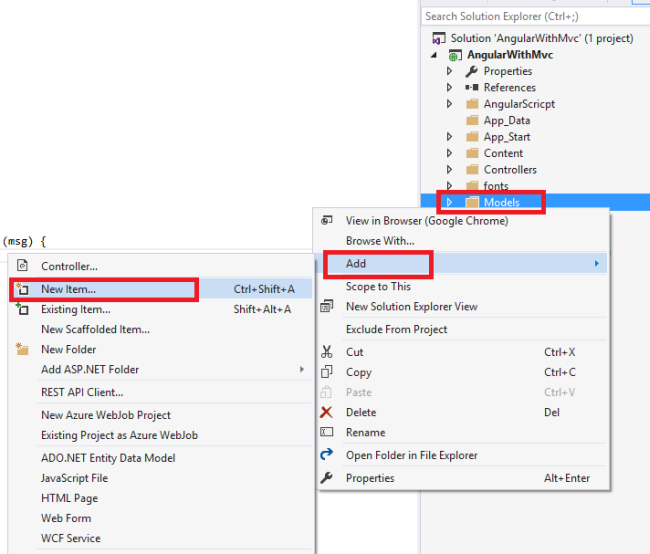
Task: Click the Rename icon in context menu
Action: click(x=327, y=432)
